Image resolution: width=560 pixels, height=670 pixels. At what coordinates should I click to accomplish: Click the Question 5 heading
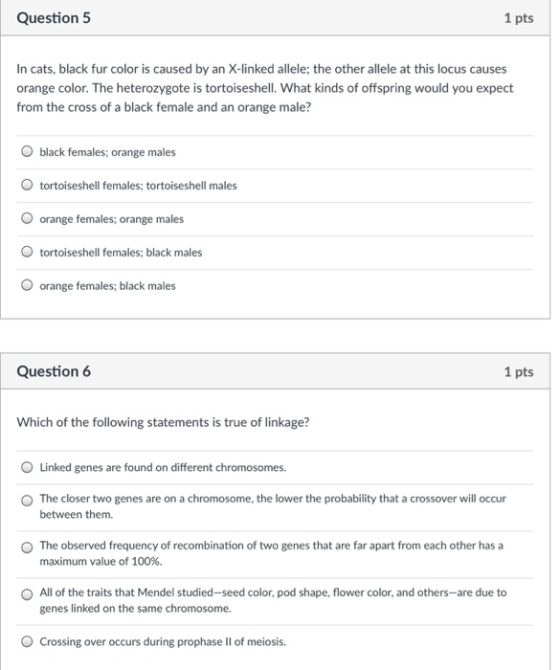(x=53, y=18)
